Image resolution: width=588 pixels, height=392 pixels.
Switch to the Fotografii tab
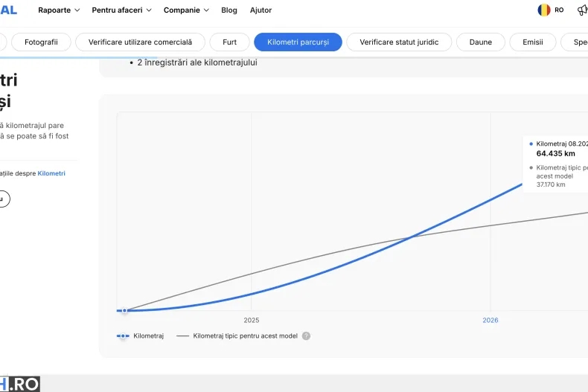41,42
